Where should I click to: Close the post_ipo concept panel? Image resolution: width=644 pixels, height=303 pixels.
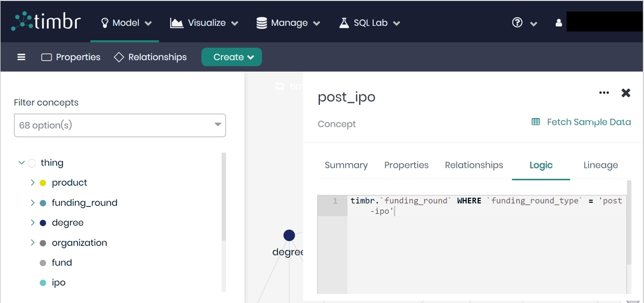(626, 93)
